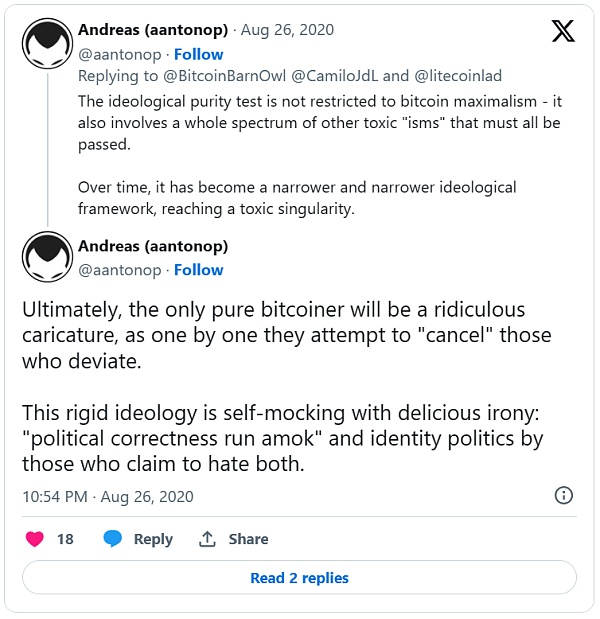Image resolution: width=600 pixels, height=619 pixels.
Task: Like the tweet with heart icon
Action: (x=34, y=539)
